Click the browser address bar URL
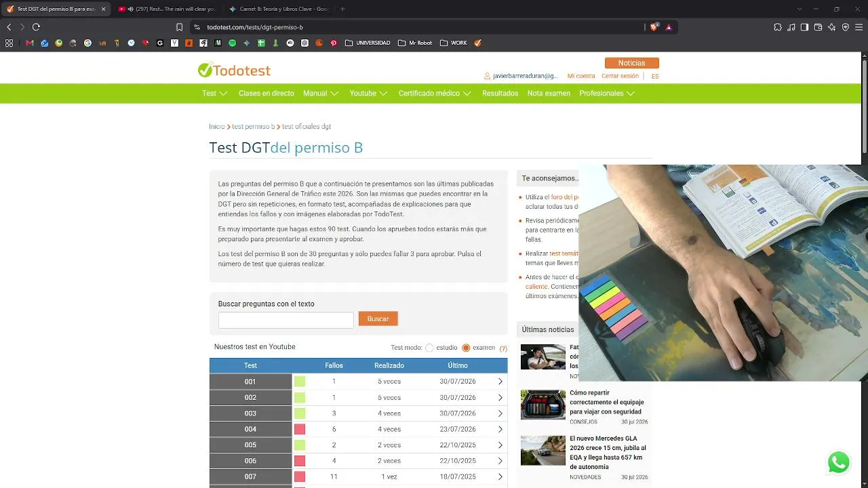 (255, 27)
